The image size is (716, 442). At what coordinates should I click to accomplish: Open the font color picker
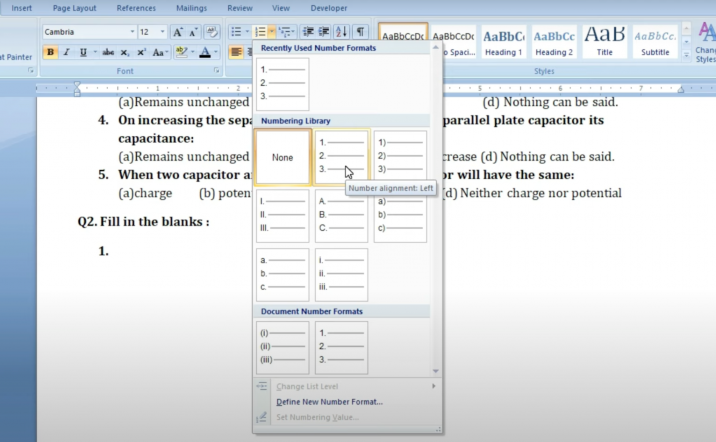[x=216, y=52]
